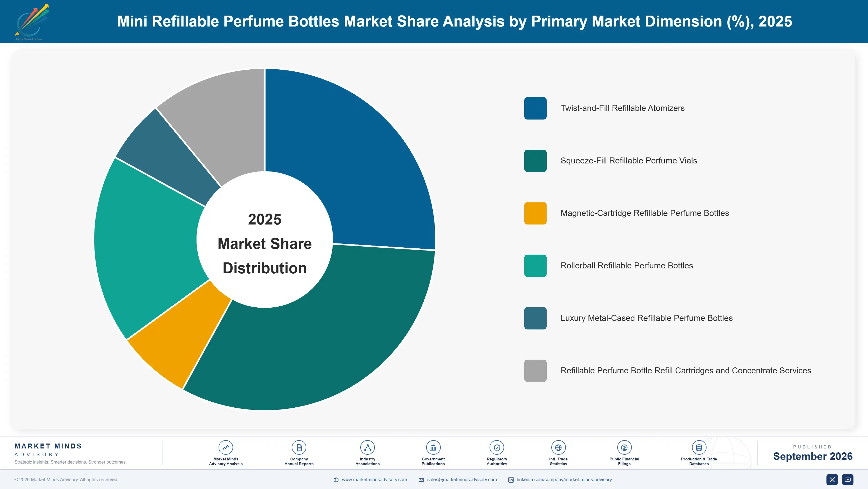
Task: Click the 'September 2026' published date
Action: coord(813,456)
